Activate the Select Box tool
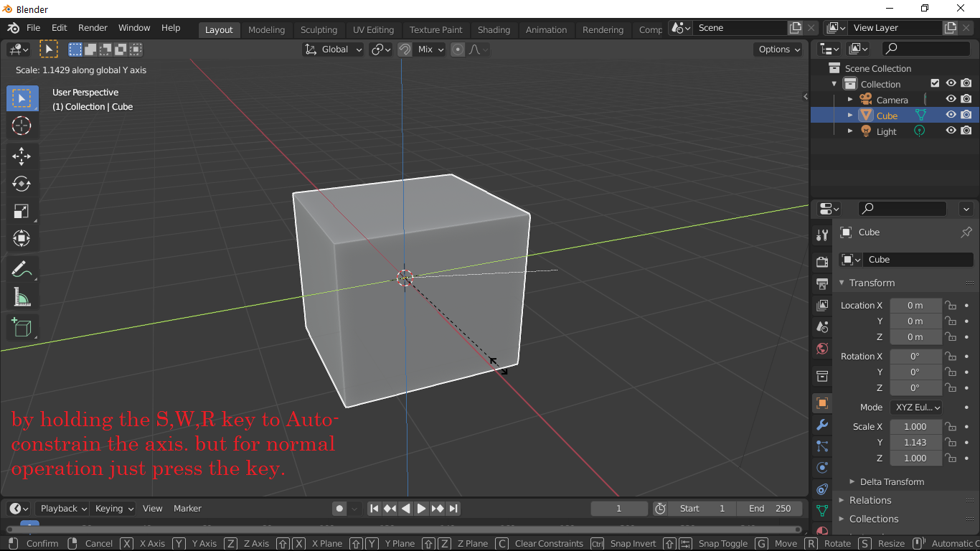Image resolution: width=980 pixels, height=551 pixels. click(x=22, y=98)
